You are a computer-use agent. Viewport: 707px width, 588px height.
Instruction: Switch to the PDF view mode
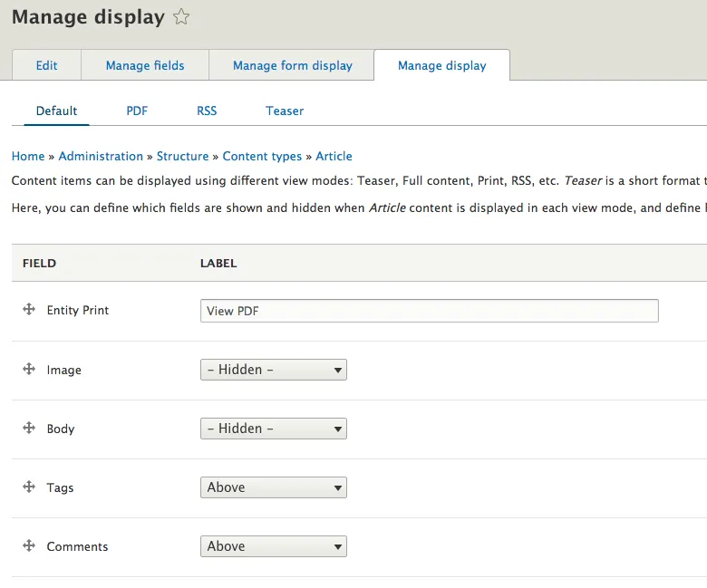tap(137, 111)
